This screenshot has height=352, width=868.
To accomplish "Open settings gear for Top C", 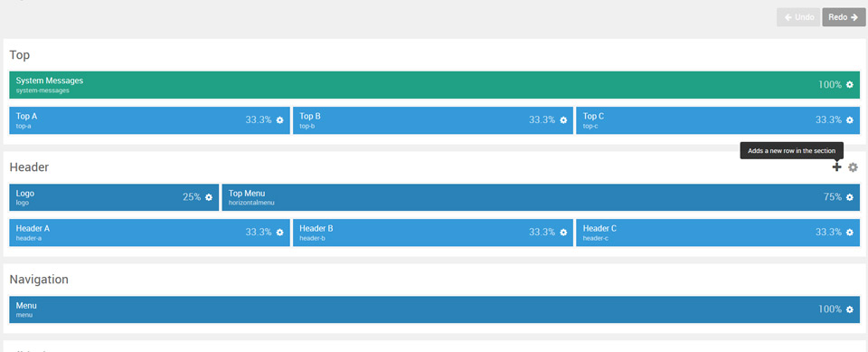I will 849,120.
